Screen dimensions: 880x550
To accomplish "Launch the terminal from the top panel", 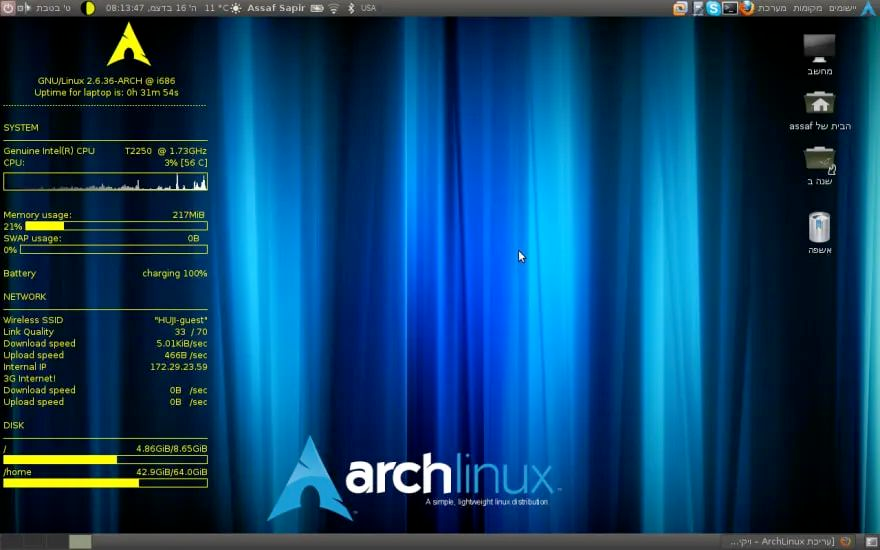I will point(730,8).
